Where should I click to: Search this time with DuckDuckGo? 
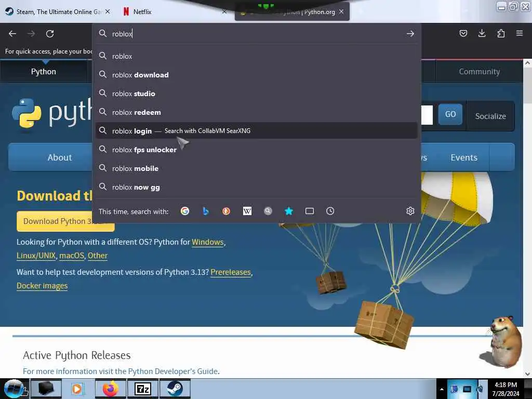pyautogui.click(x=227, y=211)
